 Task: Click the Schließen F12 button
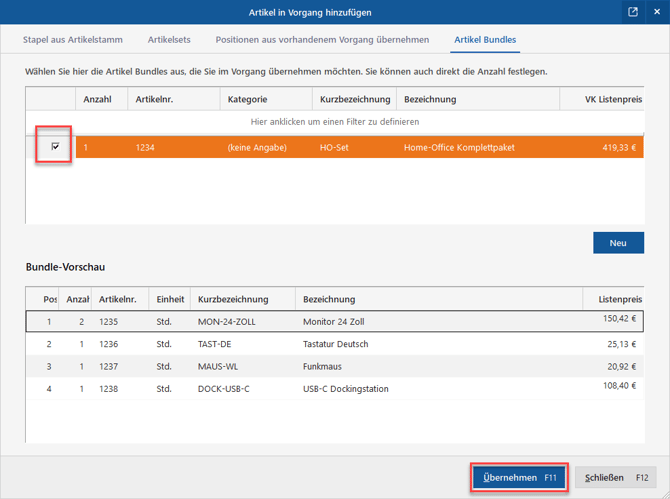point(616,478)
